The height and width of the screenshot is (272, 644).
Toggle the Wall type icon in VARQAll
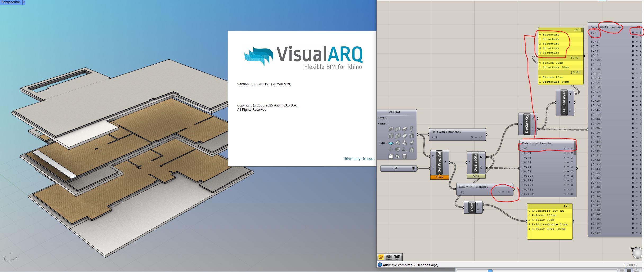(x=391, y=129)
